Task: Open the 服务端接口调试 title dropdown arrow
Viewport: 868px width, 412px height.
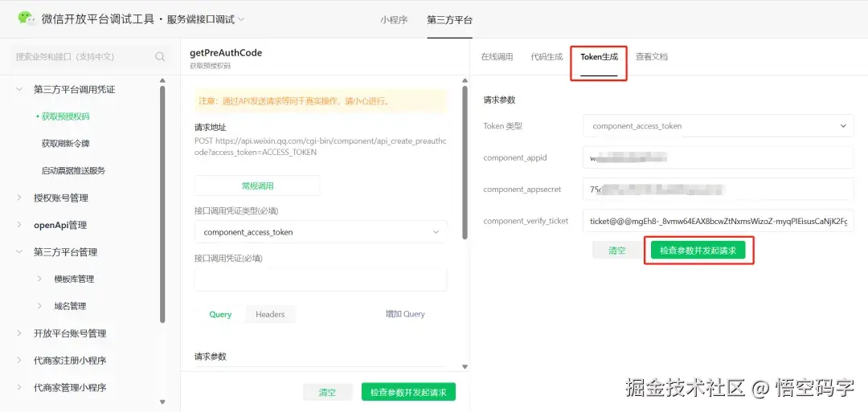Action: [241, 19]
